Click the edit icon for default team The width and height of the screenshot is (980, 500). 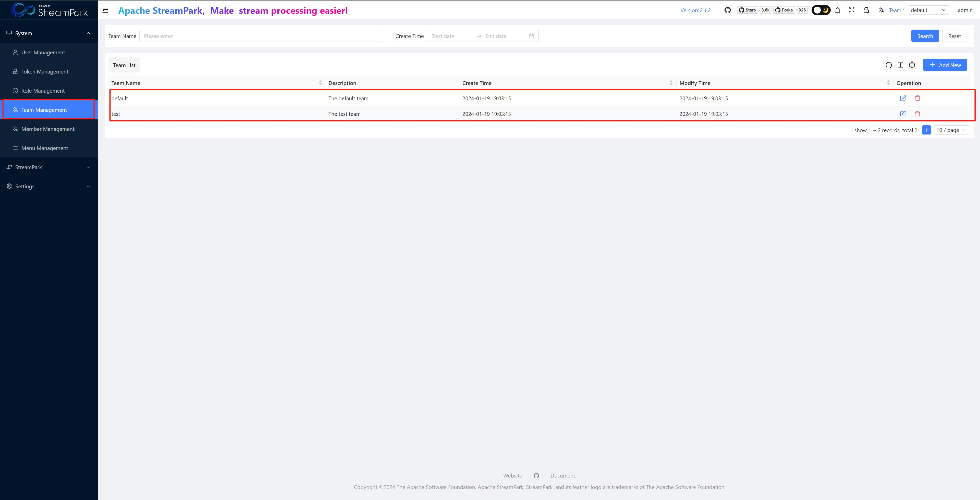(903, 98)
